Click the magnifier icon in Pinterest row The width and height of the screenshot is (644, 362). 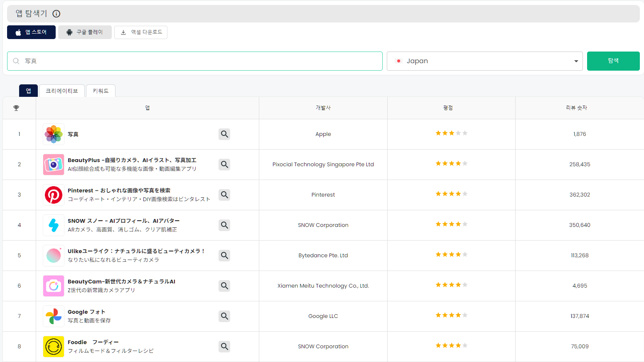[224, 195]
